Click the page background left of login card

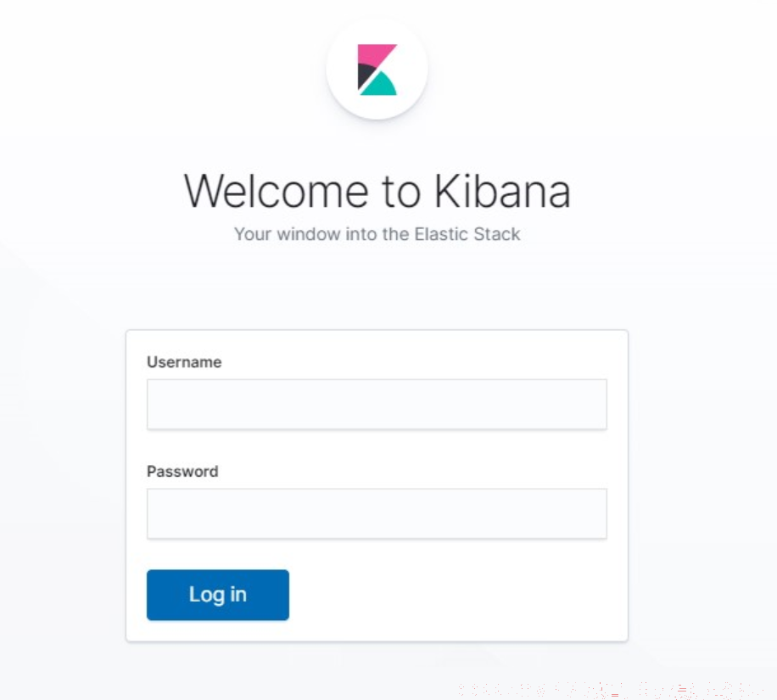(x=62, y=486)
